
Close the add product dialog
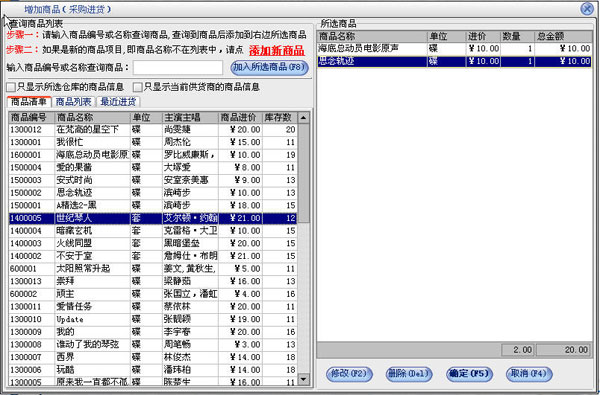point(587,8)
